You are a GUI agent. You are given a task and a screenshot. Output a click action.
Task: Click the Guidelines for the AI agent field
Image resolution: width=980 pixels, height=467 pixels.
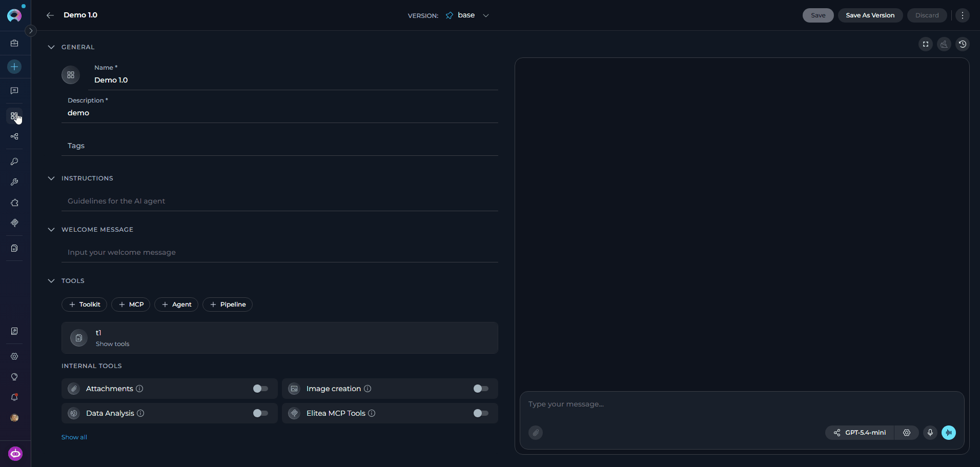click(280, 201)
